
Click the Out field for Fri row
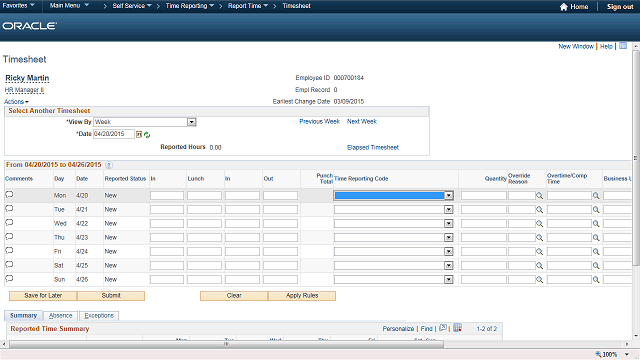pos(280,251)
